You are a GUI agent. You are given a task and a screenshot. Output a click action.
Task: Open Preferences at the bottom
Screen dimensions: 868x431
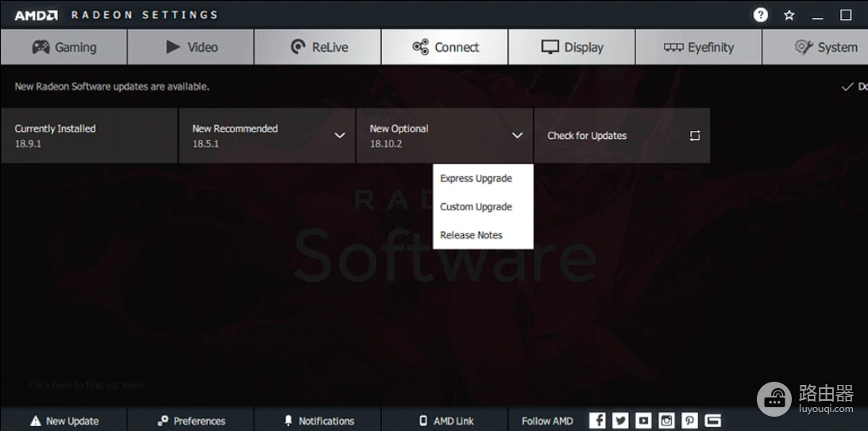(x=191, y=421)
